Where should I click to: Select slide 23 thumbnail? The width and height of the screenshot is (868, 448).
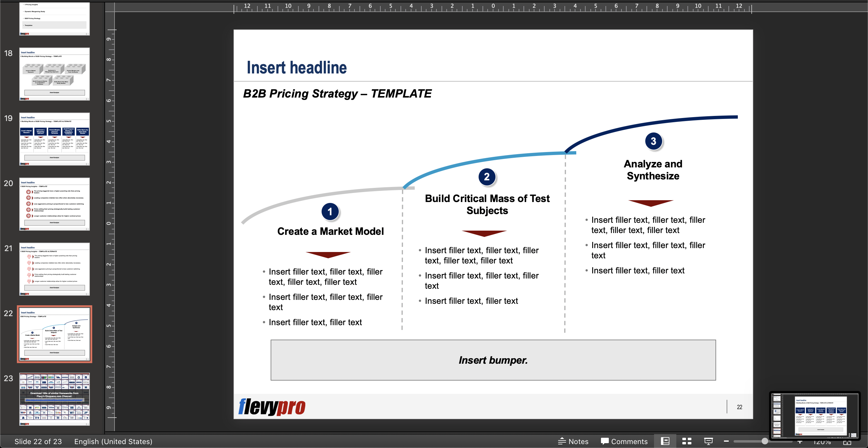point(55,399)
